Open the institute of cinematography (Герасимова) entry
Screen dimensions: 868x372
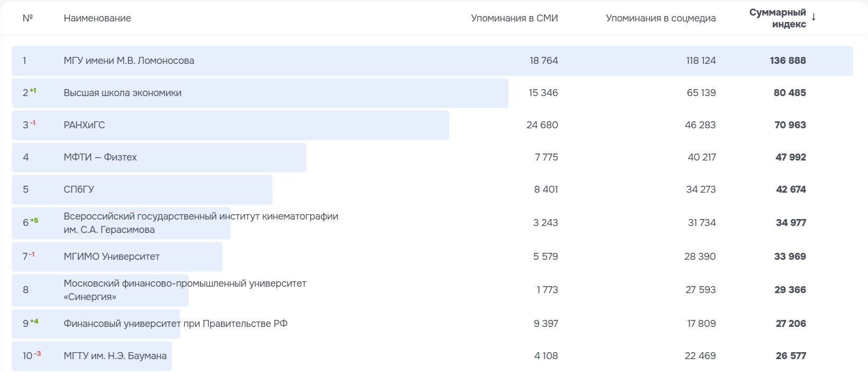200,223
